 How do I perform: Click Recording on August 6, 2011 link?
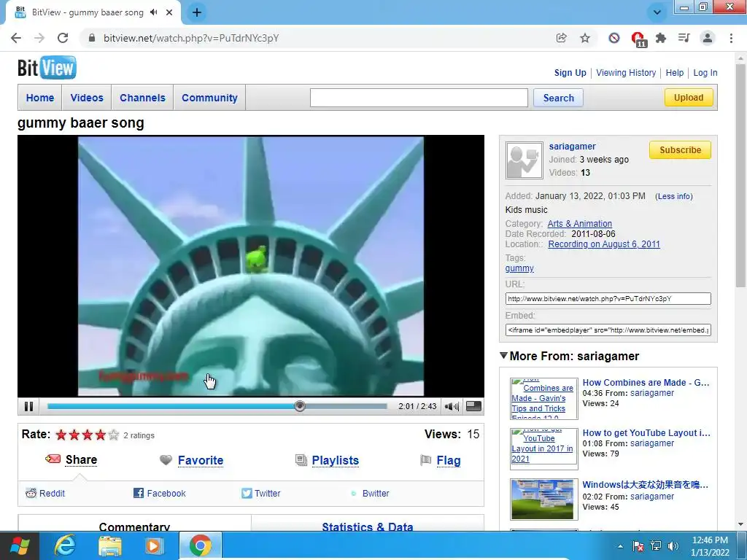(604, 244)
